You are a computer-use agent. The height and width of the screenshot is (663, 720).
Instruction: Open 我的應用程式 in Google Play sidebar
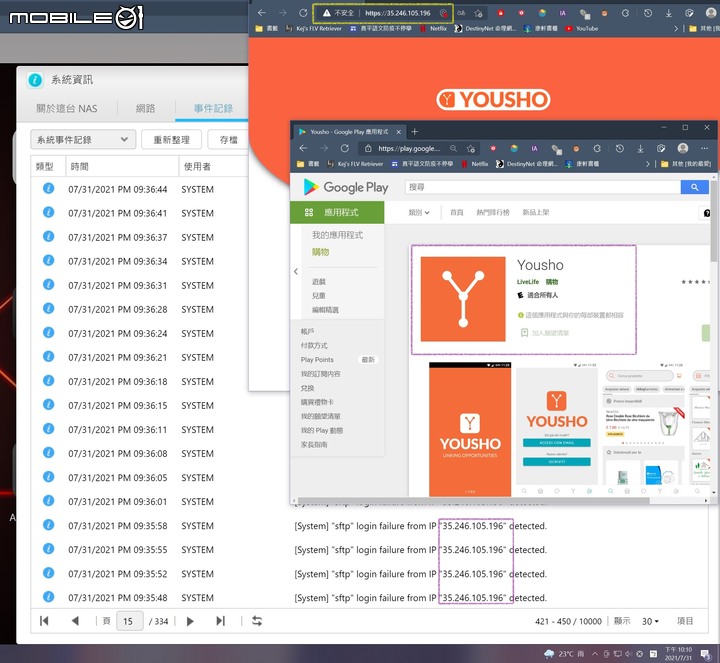(x=338, y=235)
